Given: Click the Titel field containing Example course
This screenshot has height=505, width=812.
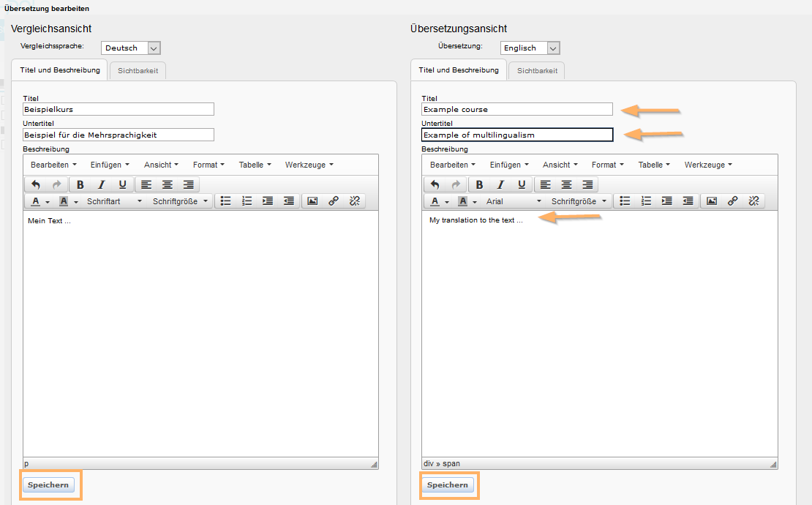Looking at the screenshot, I should [x=516, y=109].
